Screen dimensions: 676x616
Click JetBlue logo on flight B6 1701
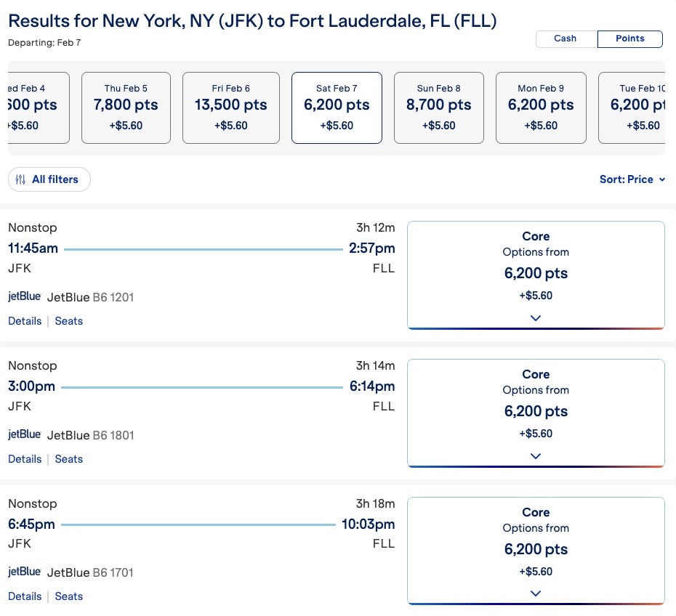point(25,572)
